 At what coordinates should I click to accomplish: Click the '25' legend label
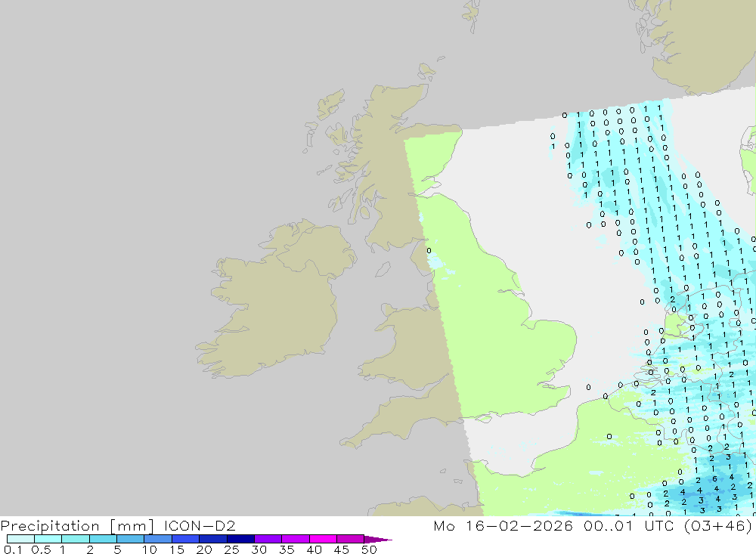(x=231, y=549)
